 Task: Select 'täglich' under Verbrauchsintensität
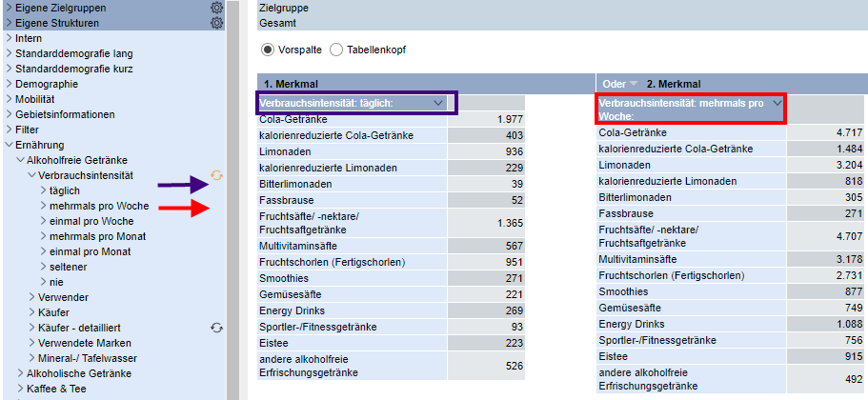(66, 190)
